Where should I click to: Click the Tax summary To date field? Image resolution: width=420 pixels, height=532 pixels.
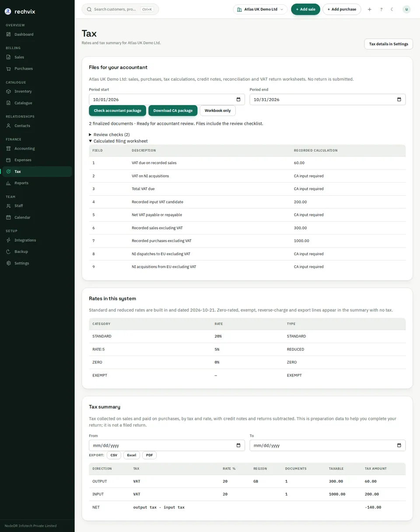[328, 445]
